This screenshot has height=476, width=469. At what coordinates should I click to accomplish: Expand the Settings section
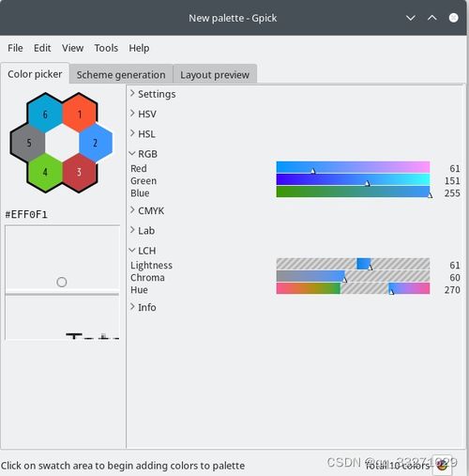click(153, 94)
